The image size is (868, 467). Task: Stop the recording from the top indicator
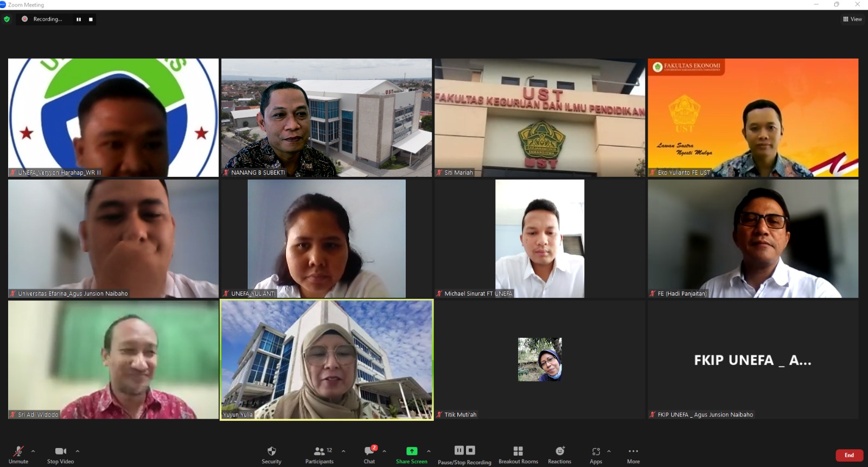(91, 19)
